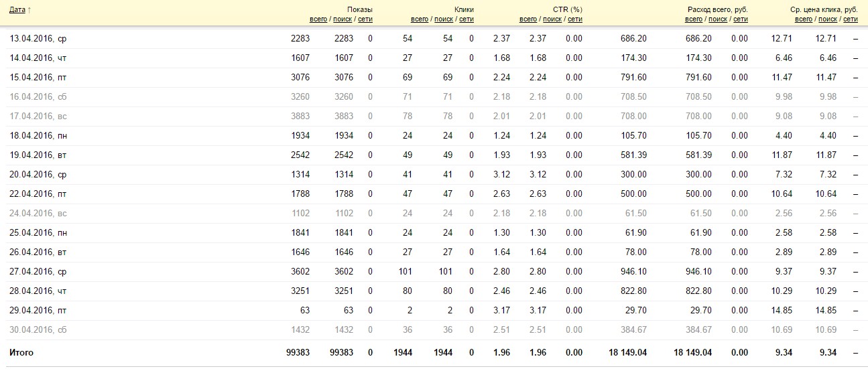Select the date row 28.04.2016, чт

pos(38,291)
